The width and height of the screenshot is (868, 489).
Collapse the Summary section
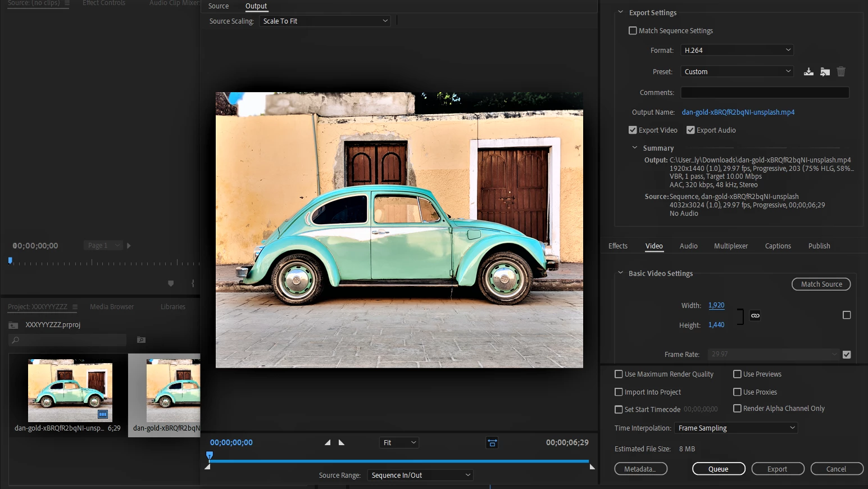click(x=635, y=148)
